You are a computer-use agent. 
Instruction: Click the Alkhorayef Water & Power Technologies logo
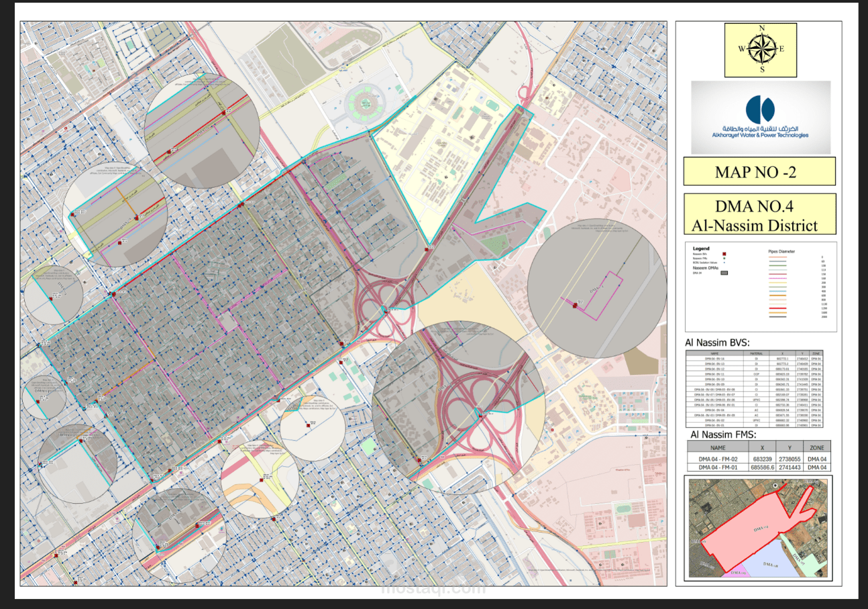pyautogui.click(x=761, y=117)
